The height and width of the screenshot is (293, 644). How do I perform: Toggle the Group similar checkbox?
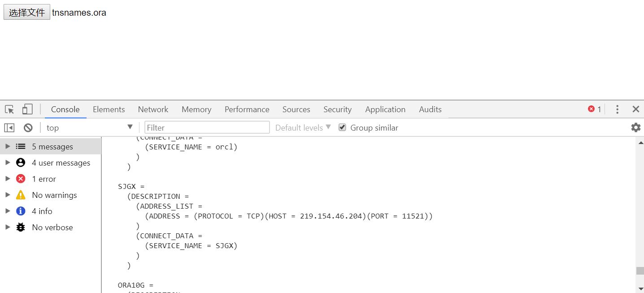(343, 127)
